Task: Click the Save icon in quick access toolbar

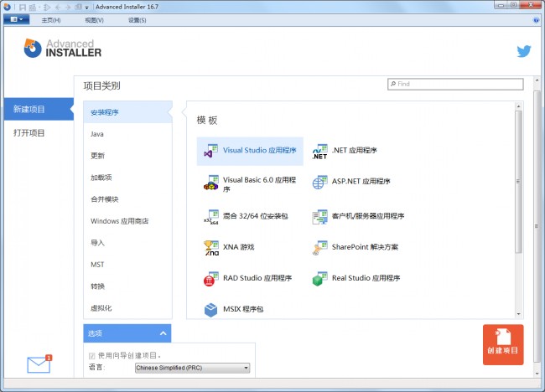Action: pos(23,7)
